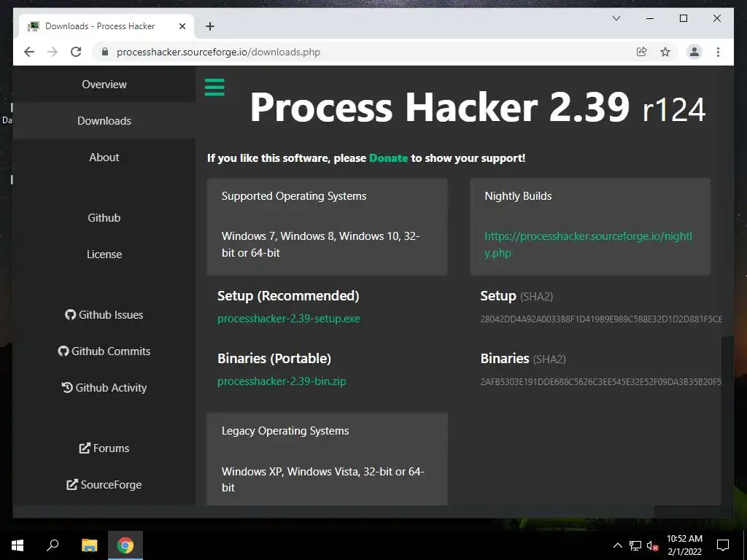Click the Nightly Builds card title

(518, 196)
